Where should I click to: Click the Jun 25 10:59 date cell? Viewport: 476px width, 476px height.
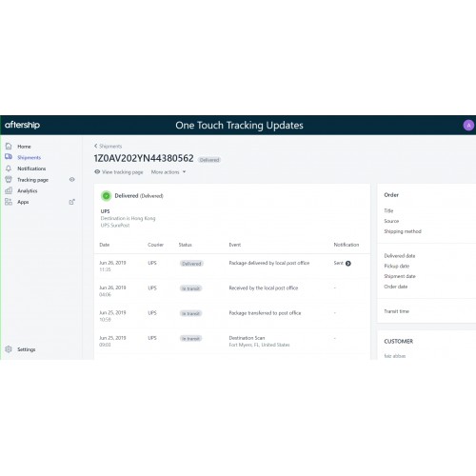tap(112, 316)
